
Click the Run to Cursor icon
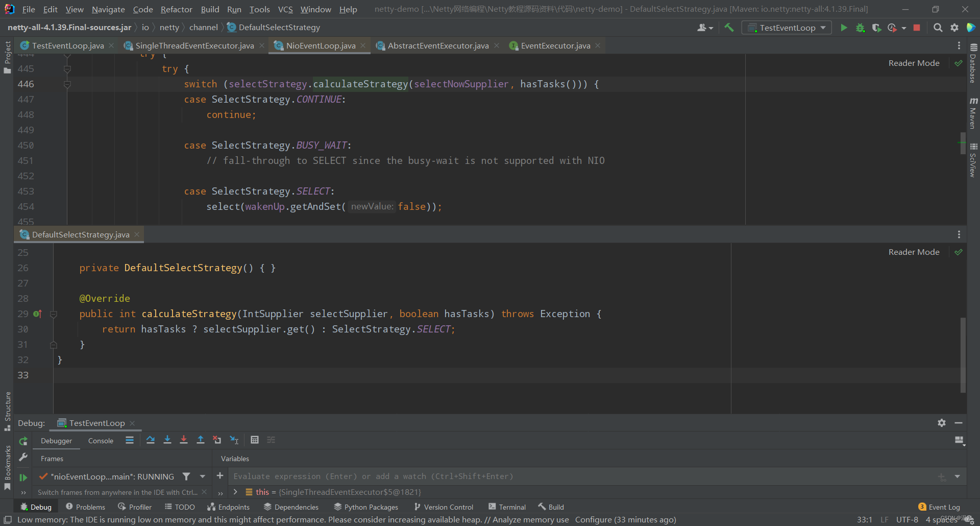[234, 440]
